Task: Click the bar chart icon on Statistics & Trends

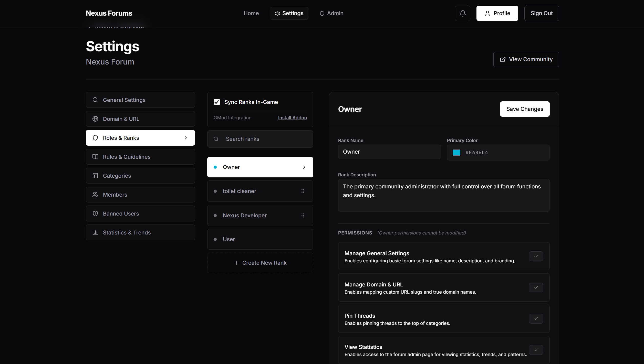Action: [x=95, y=232]
